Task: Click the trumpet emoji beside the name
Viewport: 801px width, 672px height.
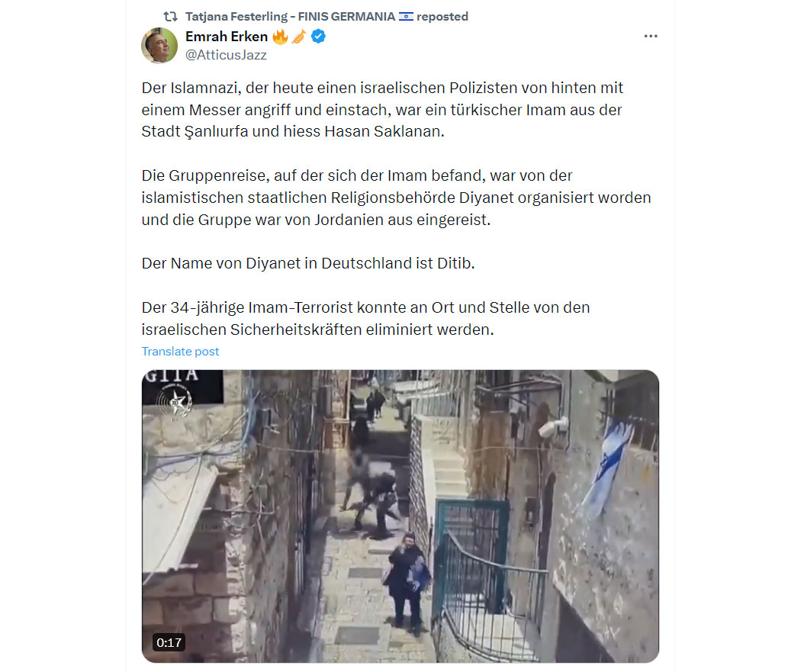Action: [299, 37]
